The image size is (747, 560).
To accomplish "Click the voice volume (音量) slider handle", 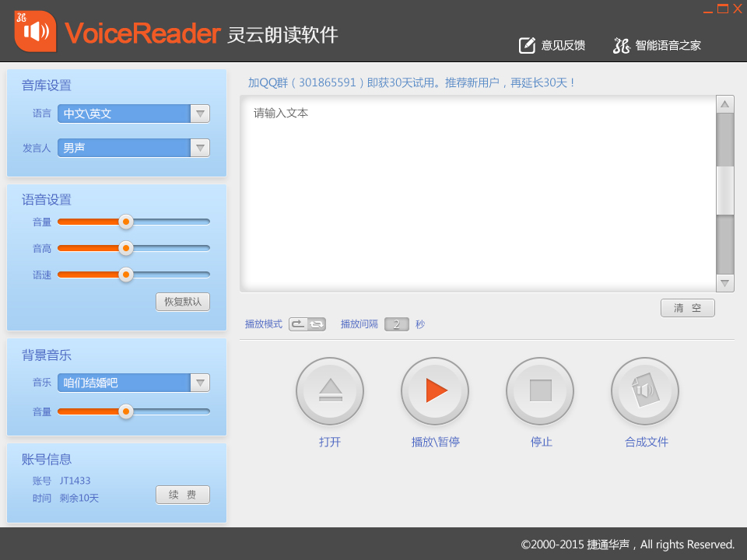I will point(126,222).
